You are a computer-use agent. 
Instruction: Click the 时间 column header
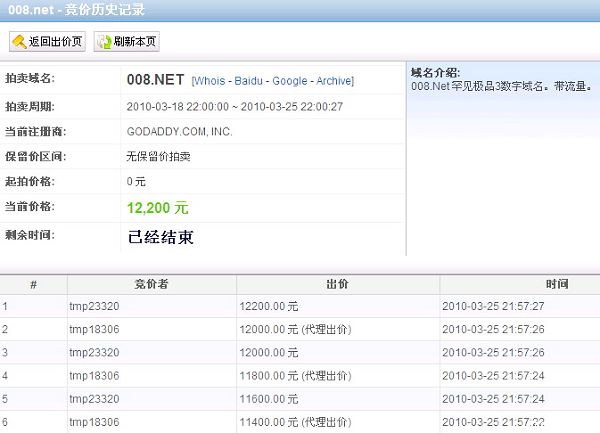517,285
